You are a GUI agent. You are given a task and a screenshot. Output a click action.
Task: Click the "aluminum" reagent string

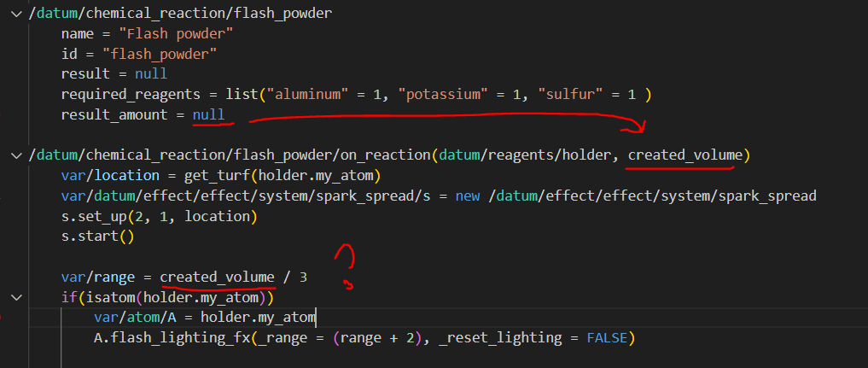click(307, 95)
